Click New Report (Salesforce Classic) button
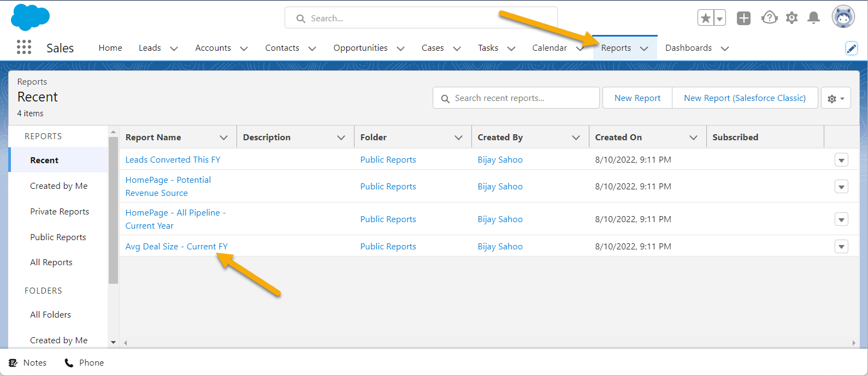 click(745, 98)
